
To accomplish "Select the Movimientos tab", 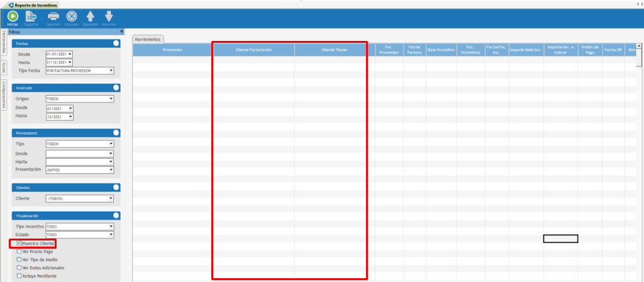I will point(148,39).
